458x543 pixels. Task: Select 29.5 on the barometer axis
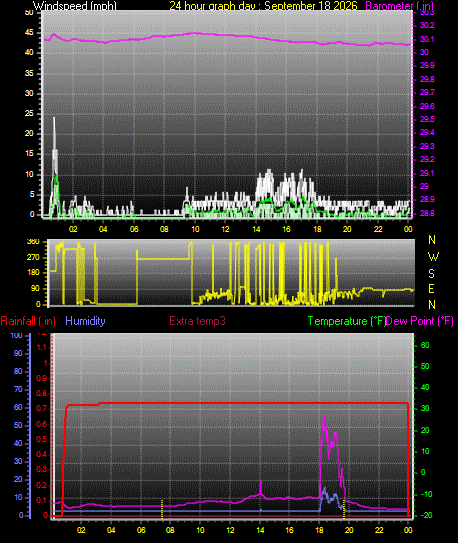pyautogui.click(x=427, y=119)
